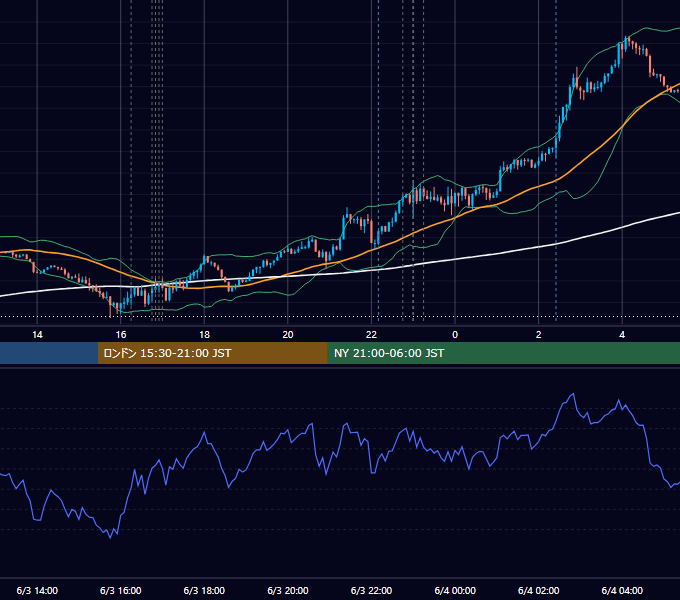The width and height of the screenshot is (680, 600).
Task: Click the 6/3 18:00 indicator axis label
Action: 204,590
